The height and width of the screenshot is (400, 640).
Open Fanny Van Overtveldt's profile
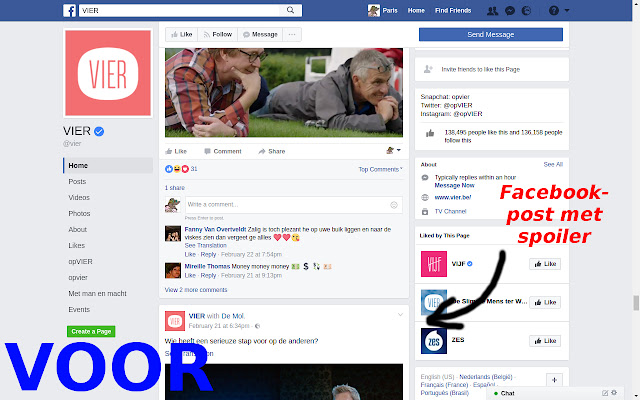215,229
